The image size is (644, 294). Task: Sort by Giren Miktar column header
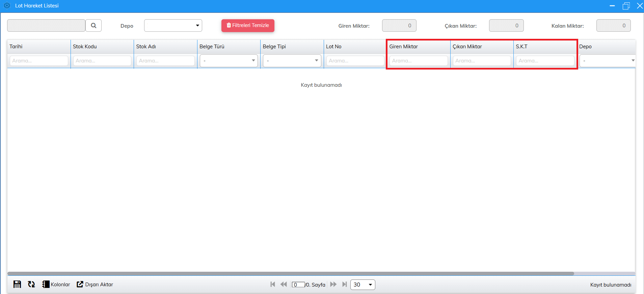pos(419,47)
